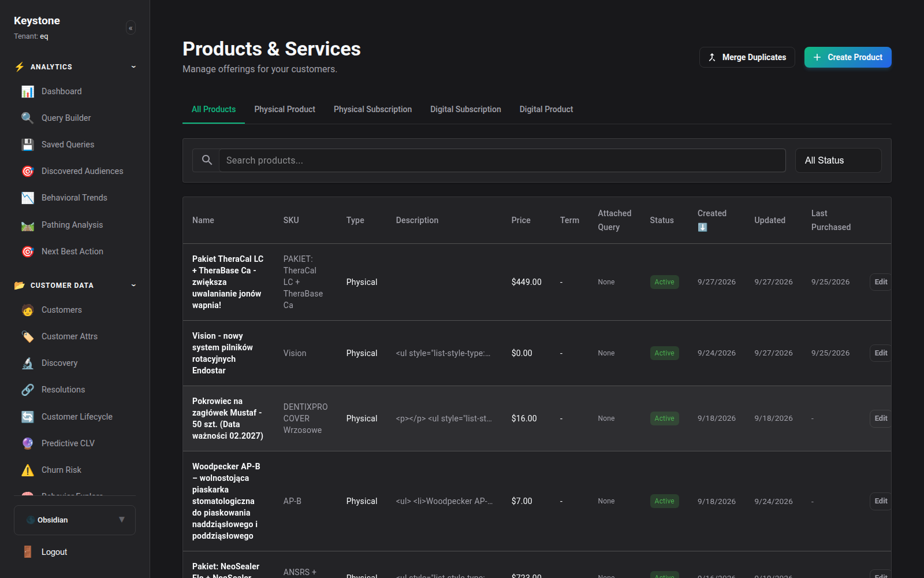Edit the Woodpecker AP-B product

point(881,501)
